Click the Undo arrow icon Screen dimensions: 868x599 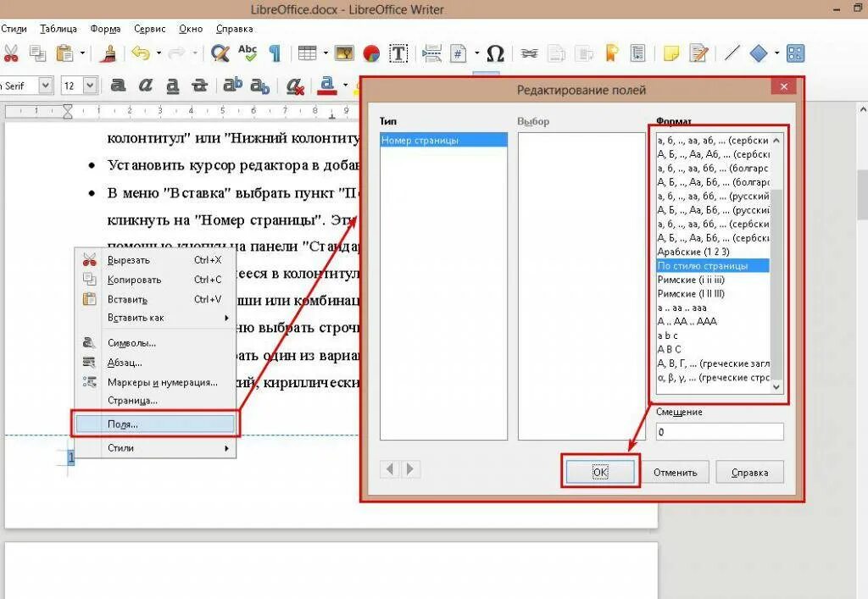coord(142,53)
